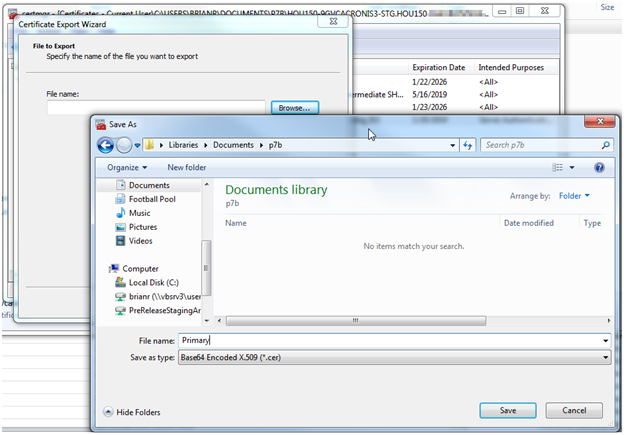Select the brianr network drive
624x435 pixels.
(x=165, y=297)
